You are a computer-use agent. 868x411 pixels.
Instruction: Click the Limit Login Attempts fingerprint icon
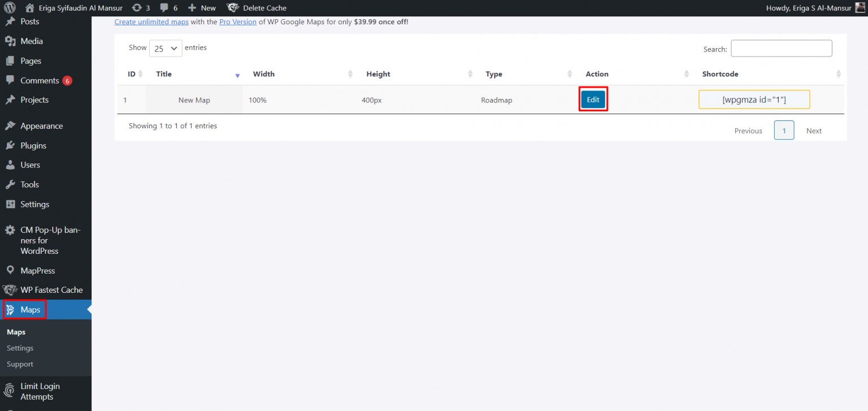(x=10, y=391)
